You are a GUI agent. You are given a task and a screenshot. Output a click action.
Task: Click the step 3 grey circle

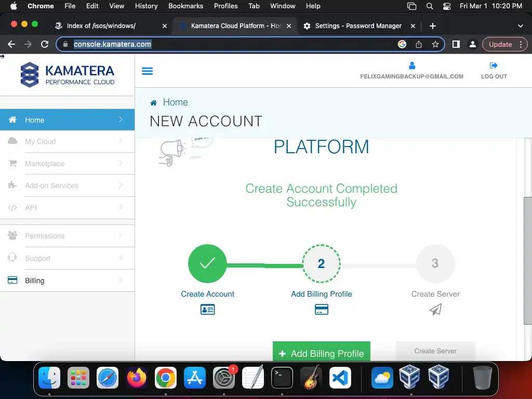[435, 263]
